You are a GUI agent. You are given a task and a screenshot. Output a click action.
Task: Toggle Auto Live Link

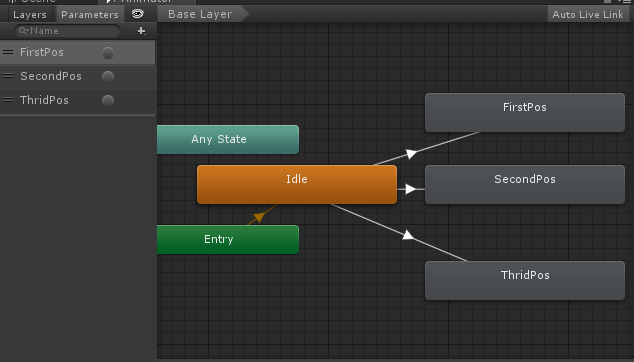588,15
